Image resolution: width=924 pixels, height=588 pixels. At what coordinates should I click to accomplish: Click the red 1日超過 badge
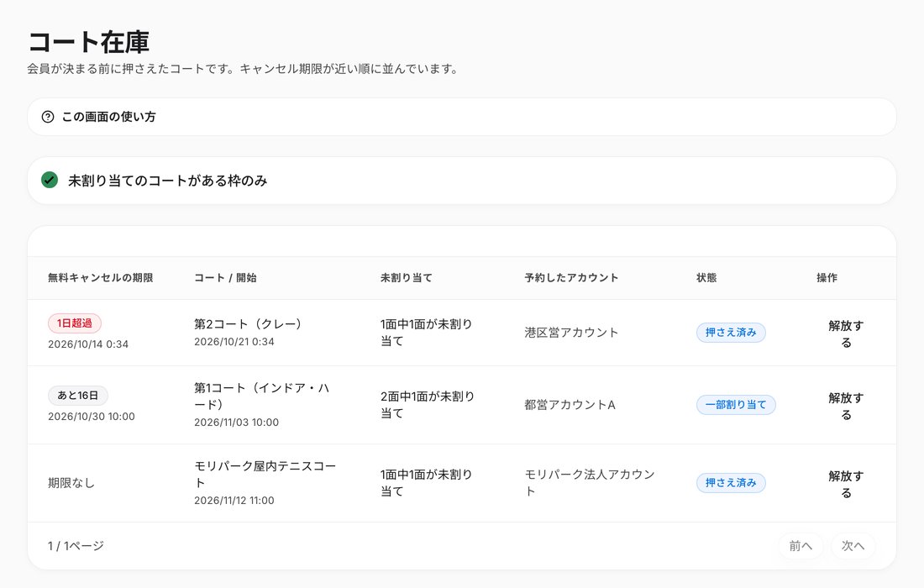click(x=74, y=323)
